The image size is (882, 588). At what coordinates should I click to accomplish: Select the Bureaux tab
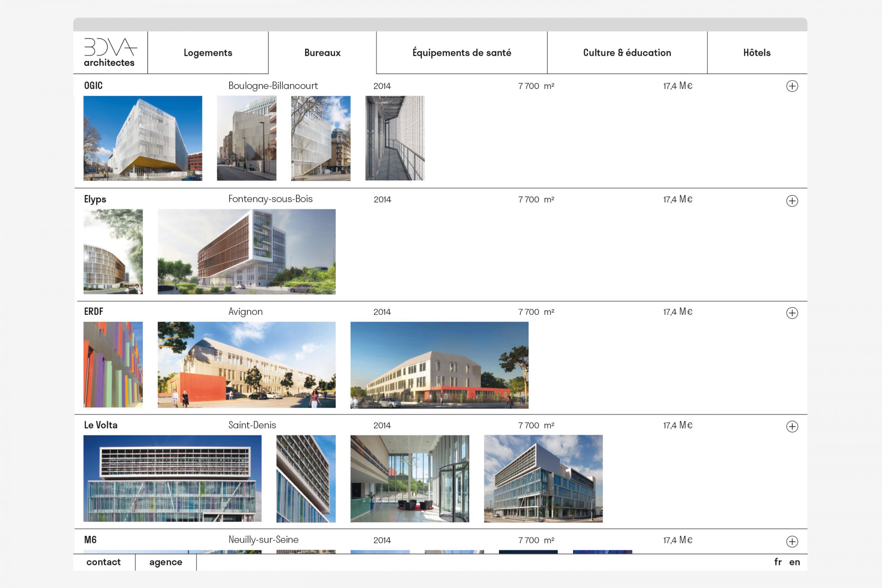(x=323, y=53)
